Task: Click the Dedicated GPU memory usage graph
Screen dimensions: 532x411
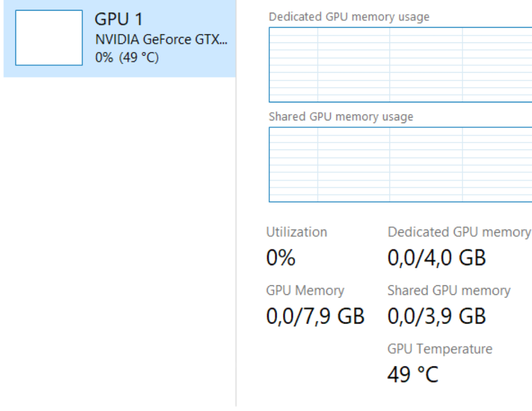Action: point(401,64)
